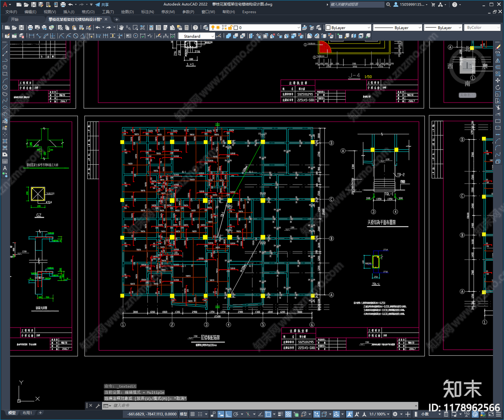Image resolution: width=504 pixels, height=420 pixels.
Task: Open the ByLayer color dropdown
Action: (348, 28)
